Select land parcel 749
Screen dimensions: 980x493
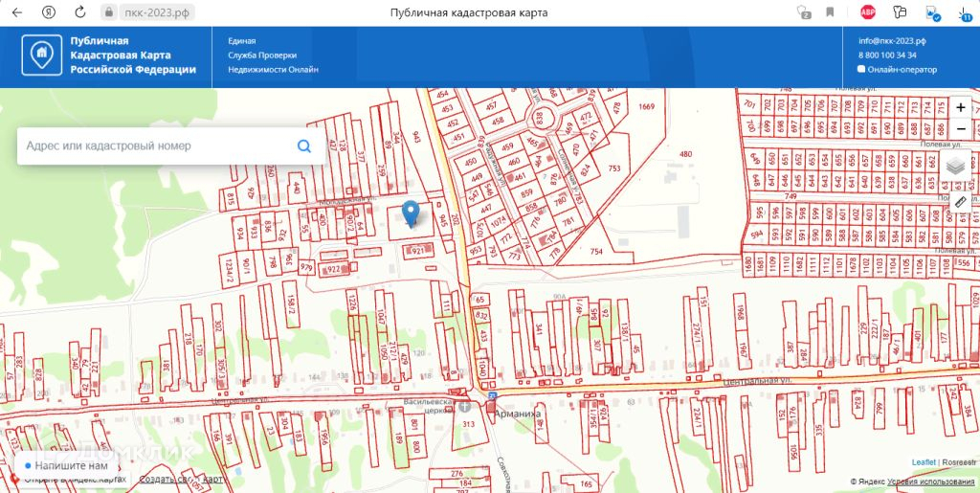point(791,196)
